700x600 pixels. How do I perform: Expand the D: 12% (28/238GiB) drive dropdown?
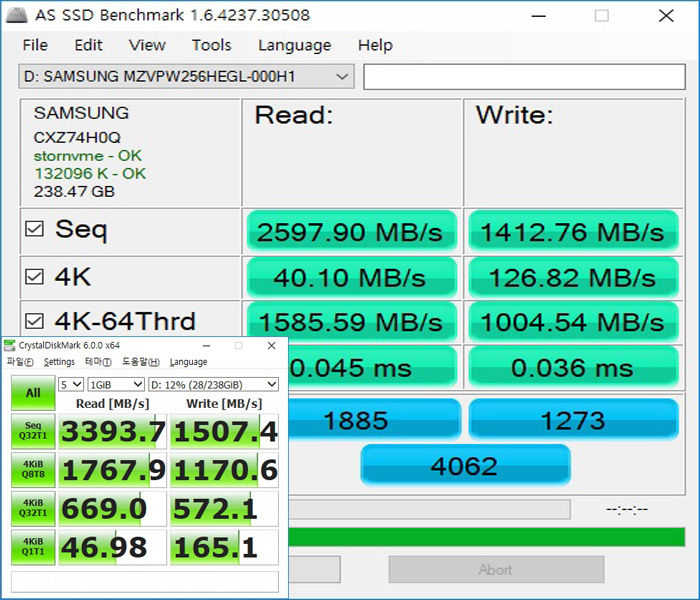(213, 384)
